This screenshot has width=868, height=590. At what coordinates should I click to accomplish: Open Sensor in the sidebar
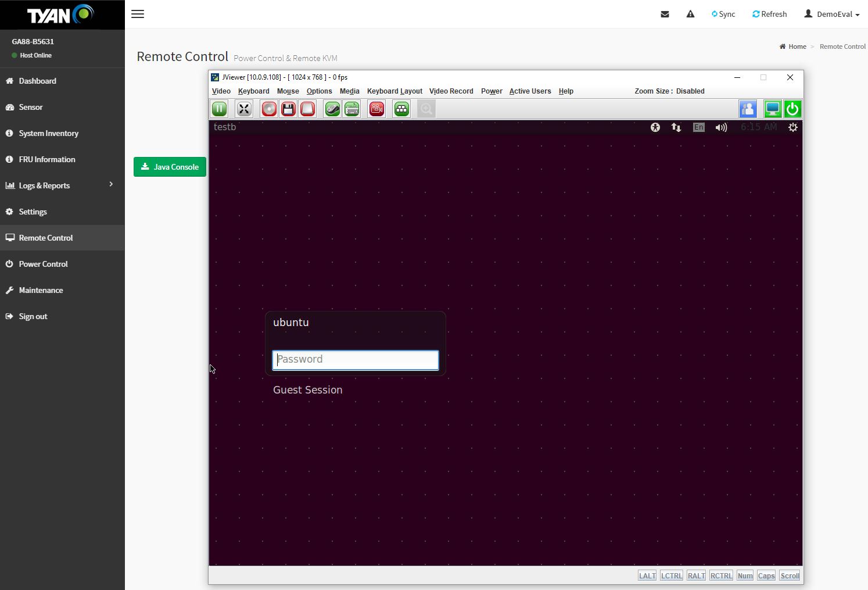(x=62, y=107)
